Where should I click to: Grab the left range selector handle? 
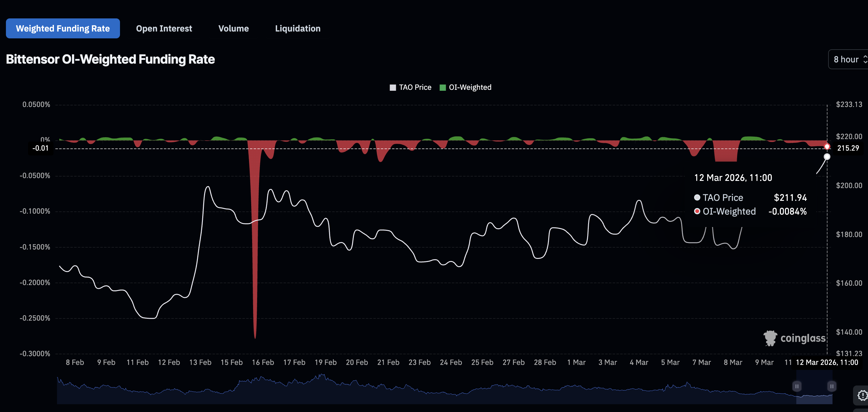point(797,386)
